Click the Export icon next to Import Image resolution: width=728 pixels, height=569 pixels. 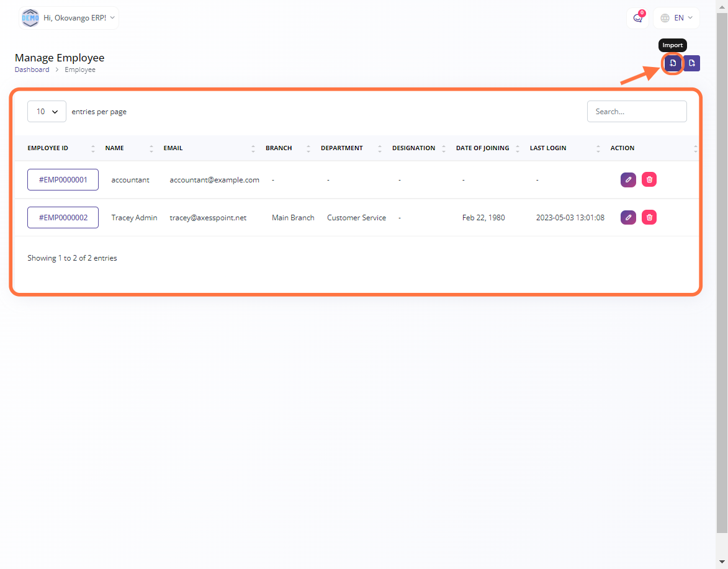(692, 63)
